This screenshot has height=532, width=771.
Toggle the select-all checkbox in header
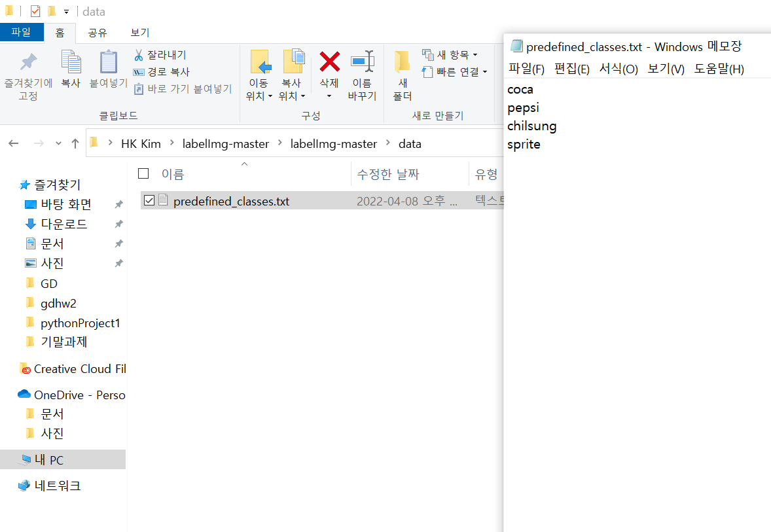tap(143, 173)
